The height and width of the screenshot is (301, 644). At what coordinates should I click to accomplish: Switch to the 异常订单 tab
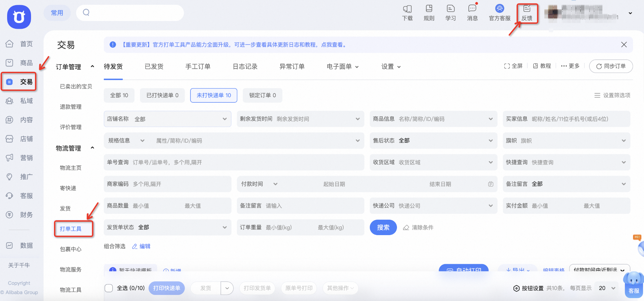pos(292,67)
